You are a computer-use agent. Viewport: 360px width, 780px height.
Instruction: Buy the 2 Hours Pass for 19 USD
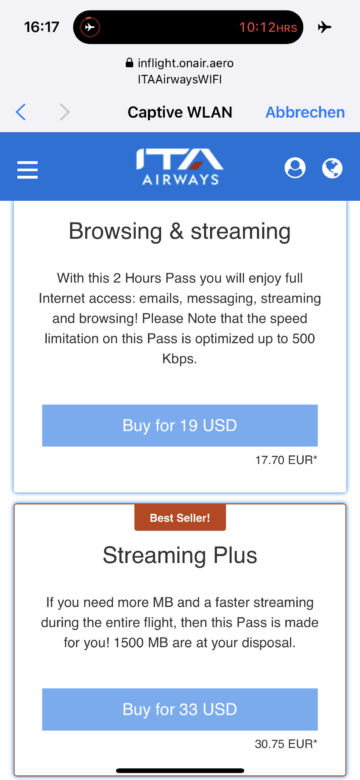(x=180, y=425)
